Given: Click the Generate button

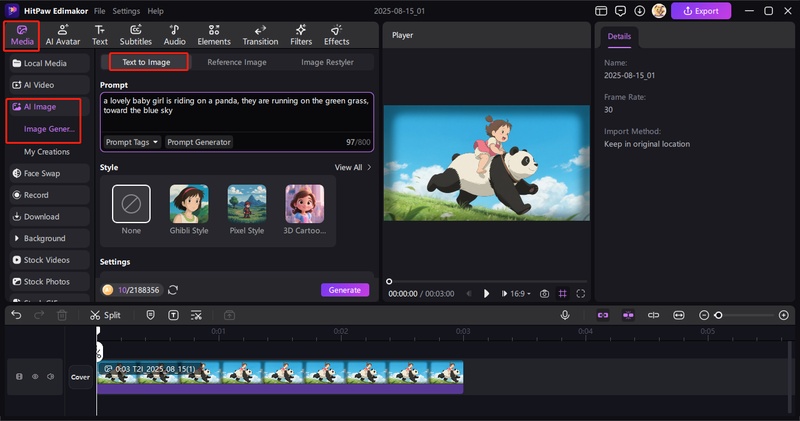Looking at the screenshot, I should [x=345, y=290].
